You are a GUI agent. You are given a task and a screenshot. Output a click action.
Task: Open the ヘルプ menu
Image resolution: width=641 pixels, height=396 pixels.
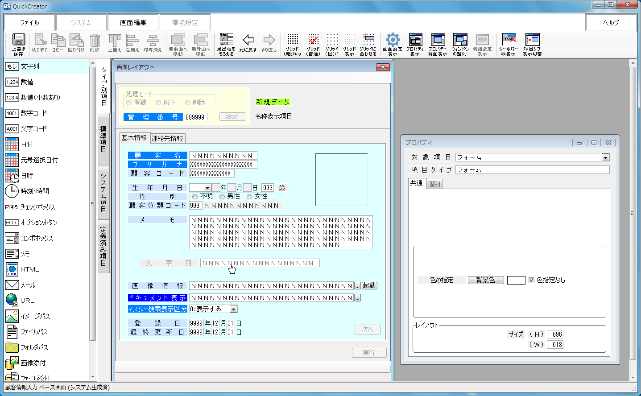point(611,23)
